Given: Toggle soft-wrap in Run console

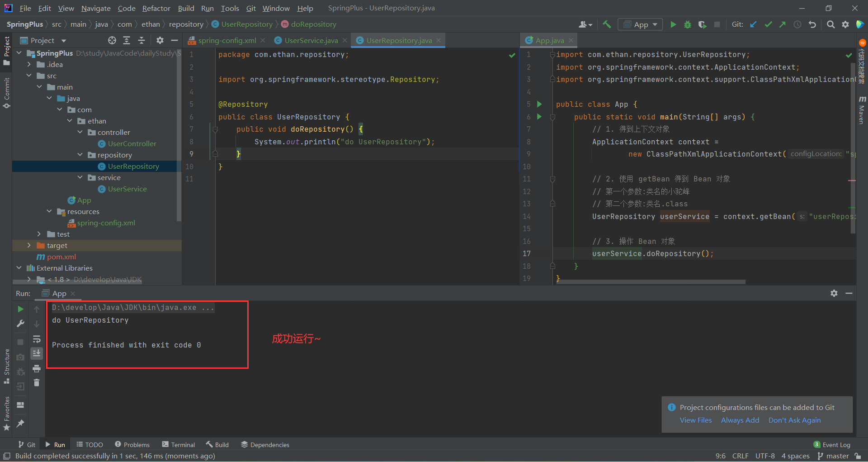Looking at the screenshot, I should click(x=37, y=339).
